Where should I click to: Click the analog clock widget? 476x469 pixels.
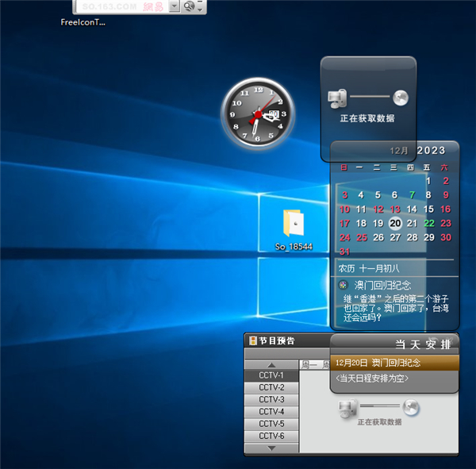[x=257, y=114]
